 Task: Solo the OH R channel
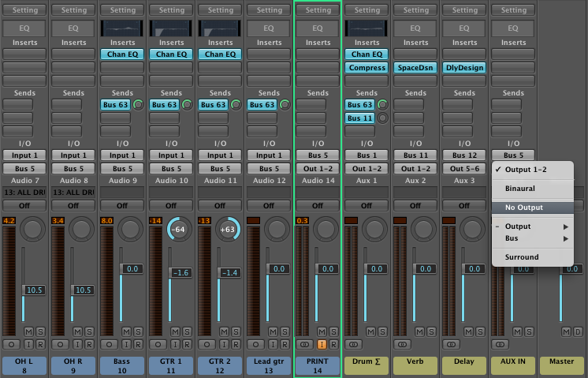89,331
